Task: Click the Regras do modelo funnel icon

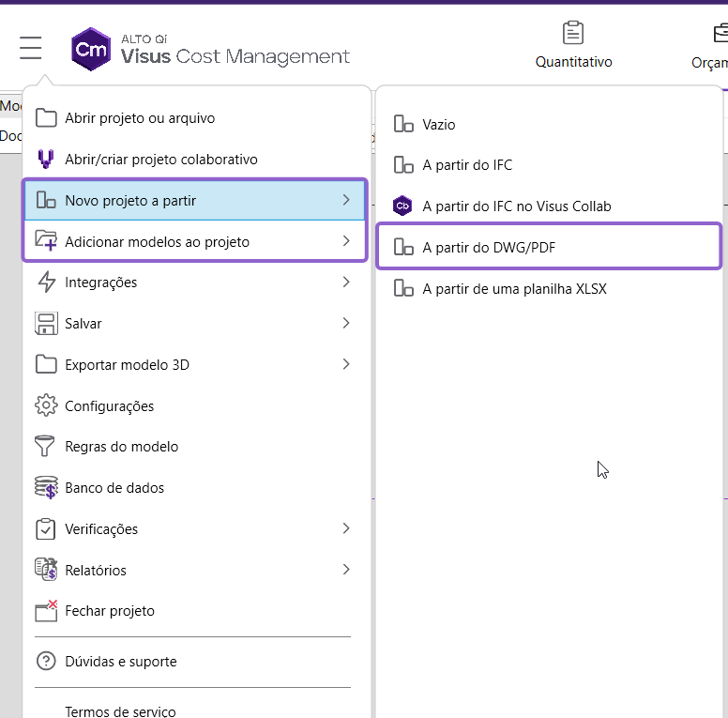Action: pos(45,447)
